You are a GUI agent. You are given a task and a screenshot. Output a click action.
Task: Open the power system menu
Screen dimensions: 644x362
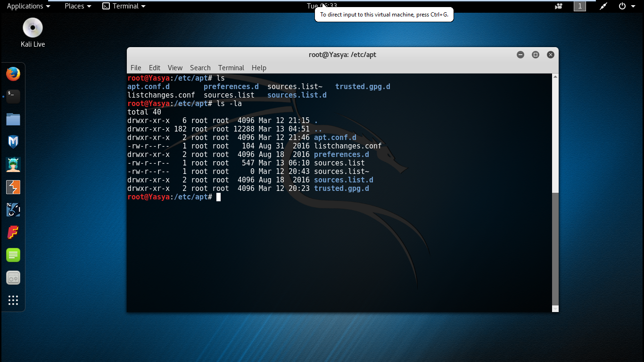click(627, 6)
